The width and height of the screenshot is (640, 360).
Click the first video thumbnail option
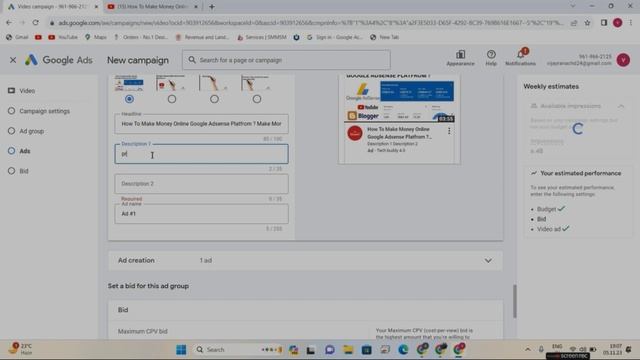pyautogui.click(x=129, y=83)
